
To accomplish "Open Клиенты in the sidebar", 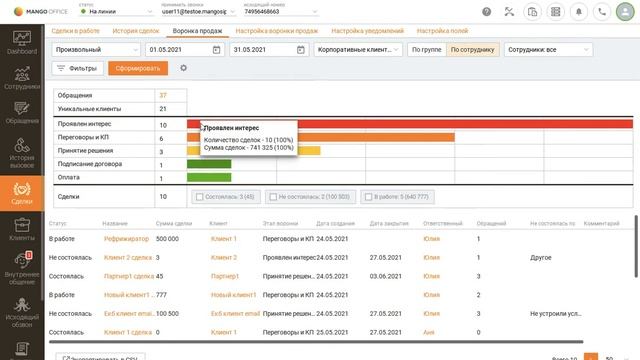I will pyautogui.click(x=22, y=229).
